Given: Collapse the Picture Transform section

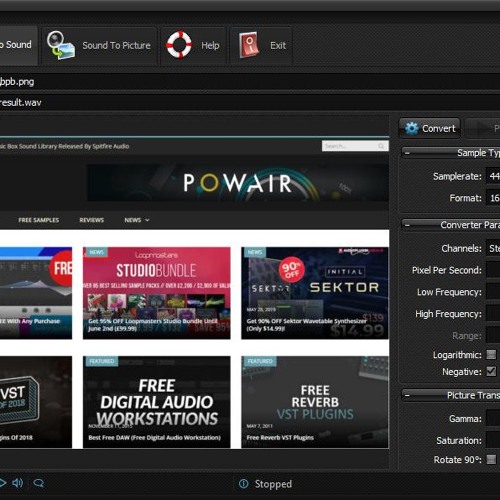Looking at the screenshot, I should click(407, 396).
